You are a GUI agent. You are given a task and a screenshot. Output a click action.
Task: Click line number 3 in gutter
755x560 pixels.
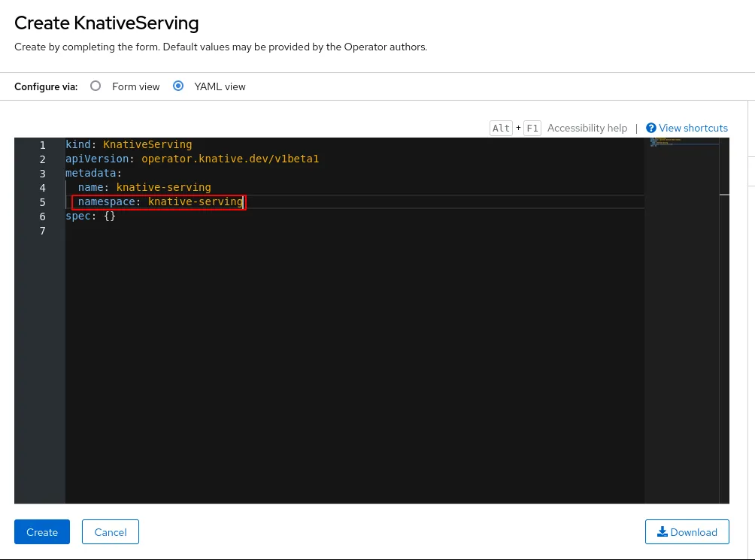coord(43,174)
